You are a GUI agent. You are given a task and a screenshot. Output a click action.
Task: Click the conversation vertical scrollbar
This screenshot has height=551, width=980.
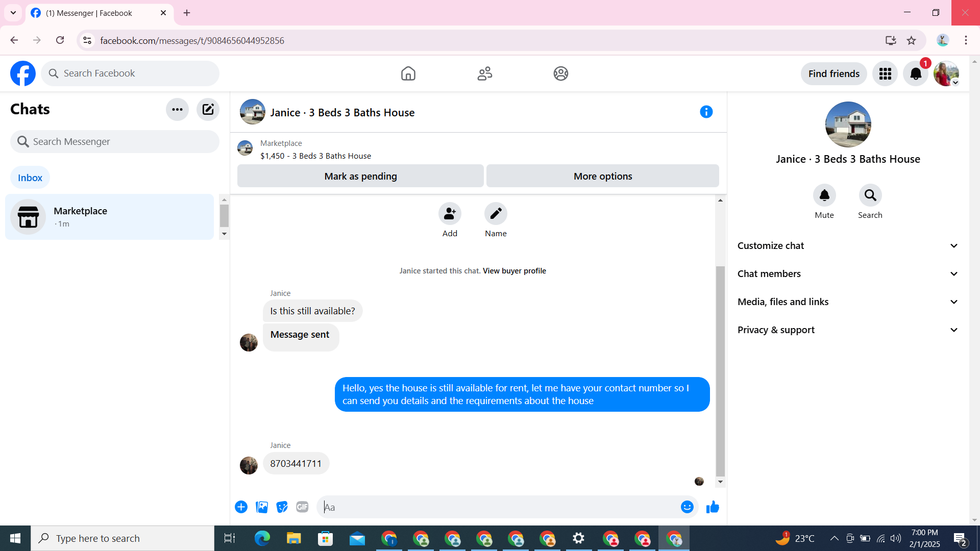(720, 370)
